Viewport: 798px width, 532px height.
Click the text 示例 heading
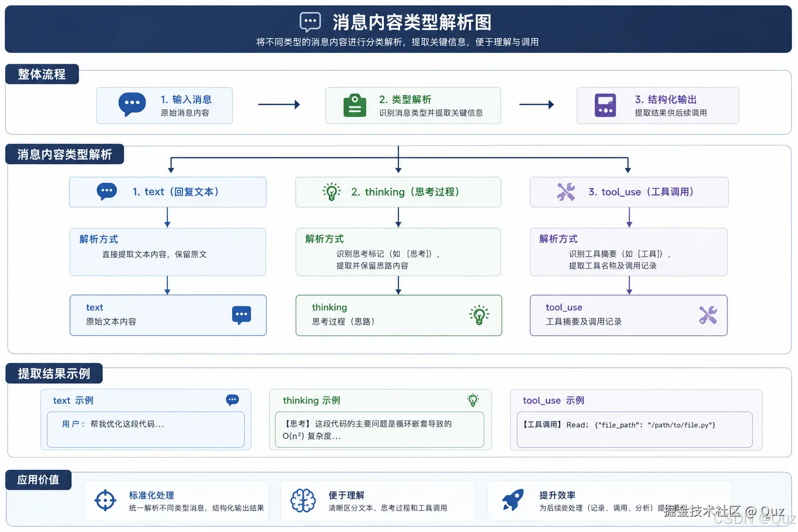tap(73, 400)
